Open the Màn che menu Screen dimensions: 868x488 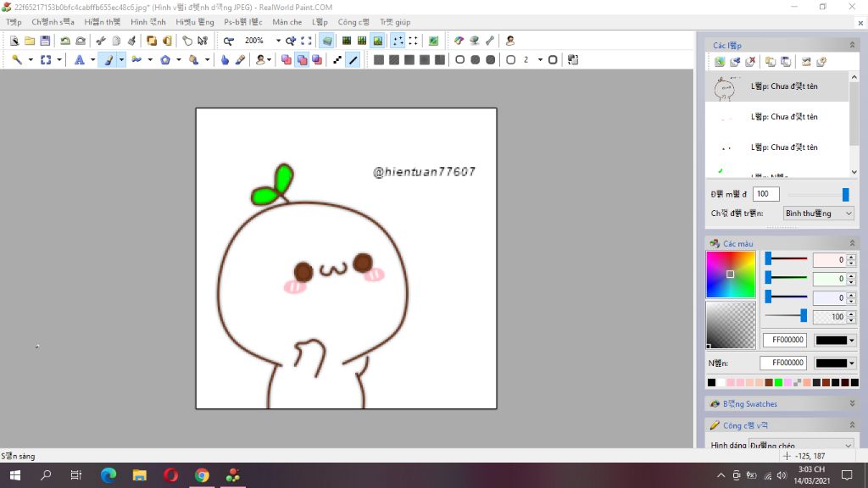tap(287, 22)
